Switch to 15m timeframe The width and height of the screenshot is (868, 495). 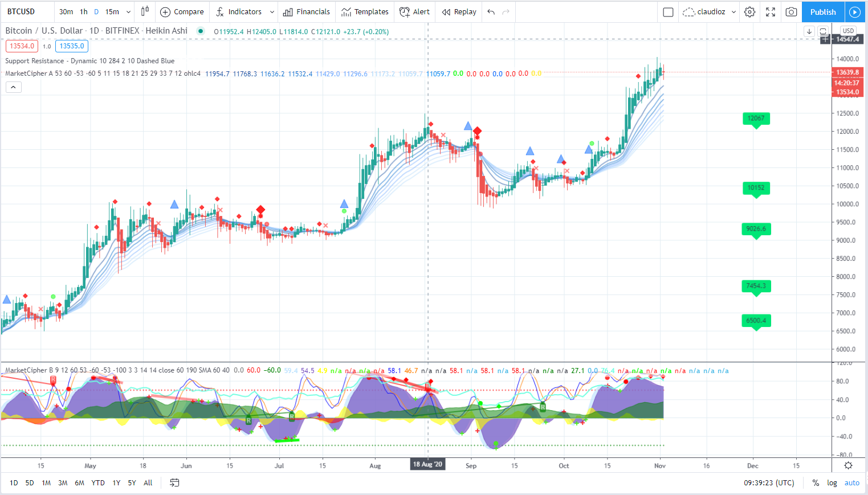coord(112,11)
